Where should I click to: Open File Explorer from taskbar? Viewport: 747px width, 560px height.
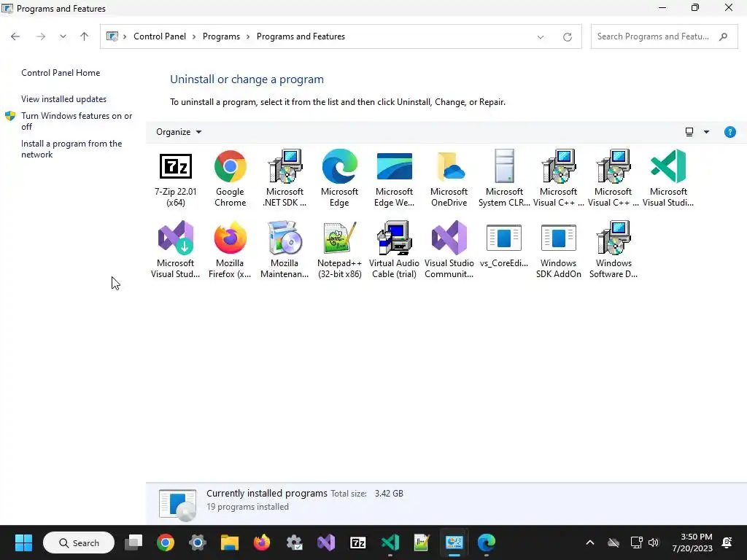pos(230,542)
